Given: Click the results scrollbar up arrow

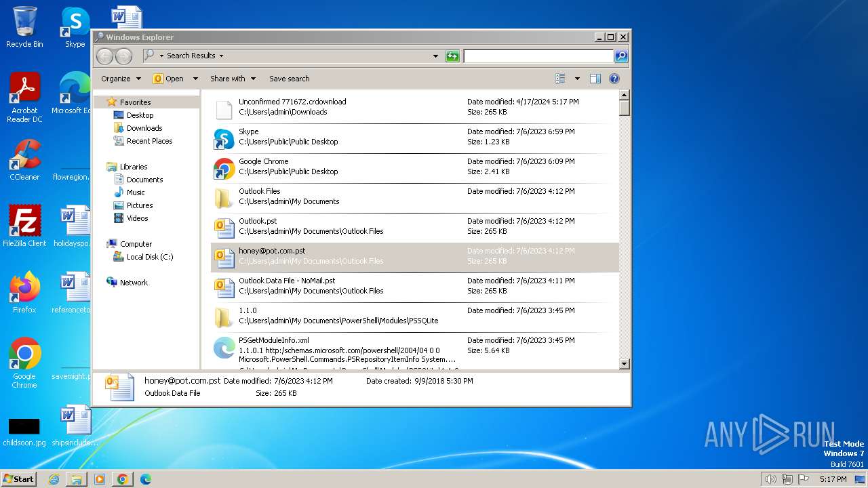Looking at the screenshot, I should click(625, 95).
